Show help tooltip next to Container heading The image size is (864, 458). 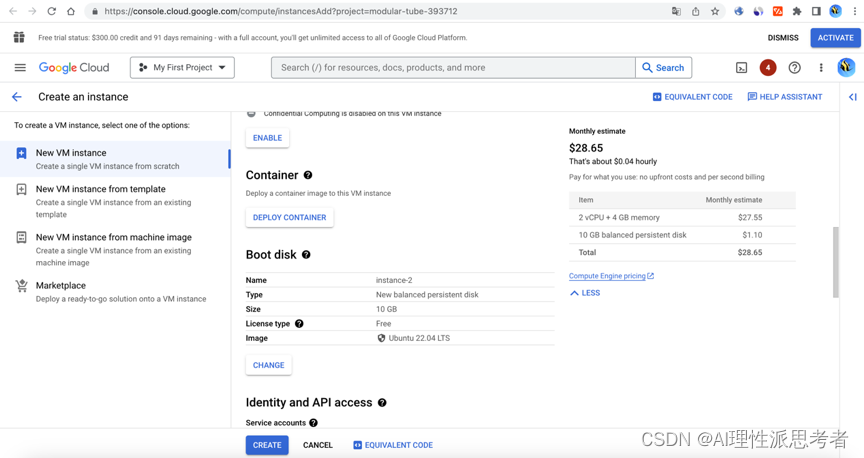pos(308,175)
